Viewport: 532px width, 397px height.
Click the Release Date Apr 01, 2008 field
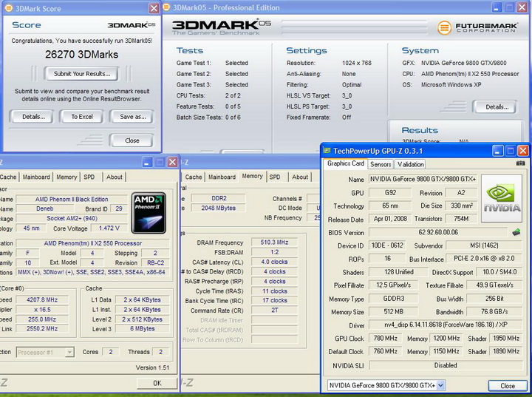[x=390, y=219]
